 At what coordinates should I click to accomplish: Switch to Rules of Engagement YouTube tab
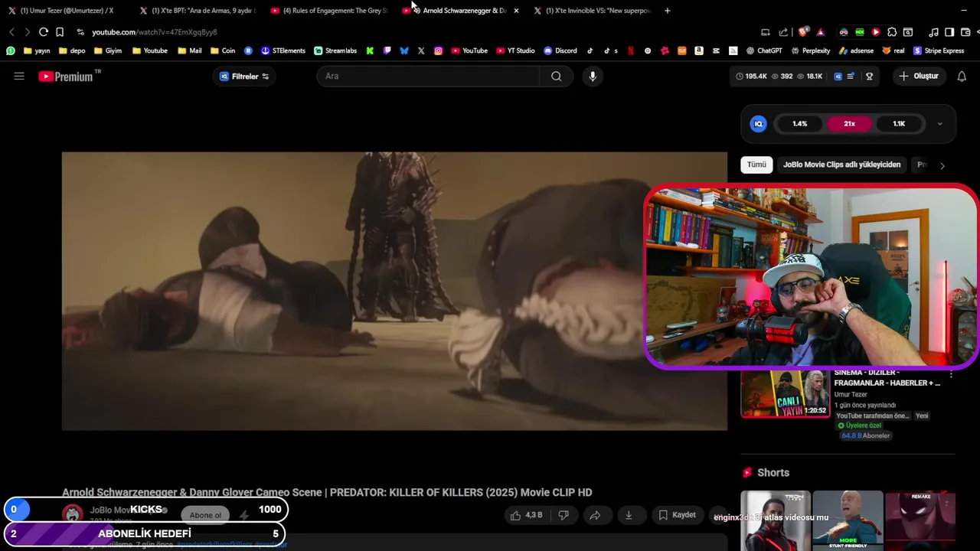[328, 11]
